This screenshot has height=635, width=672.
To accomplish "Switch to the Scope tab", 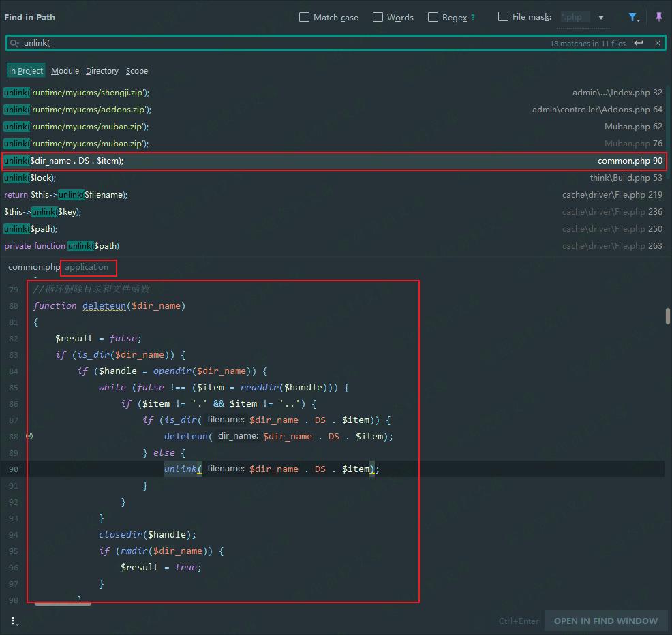I will [x=136, y=71].
